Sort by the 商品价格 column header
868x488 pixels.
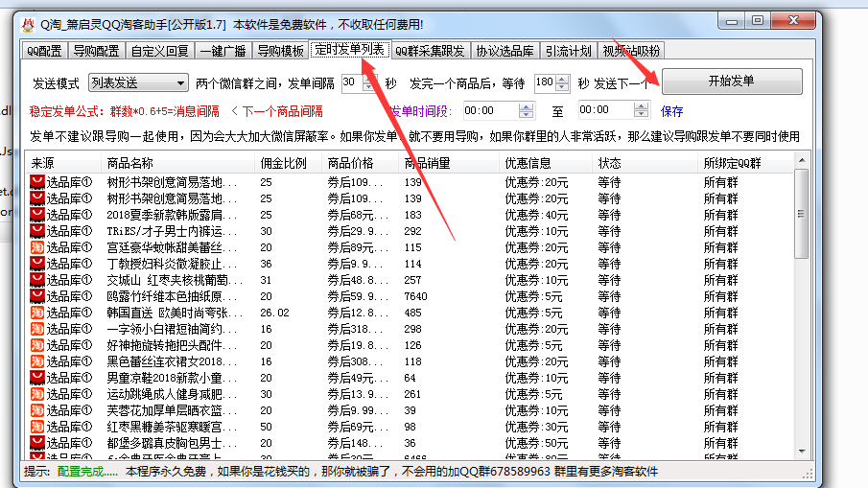360,163
